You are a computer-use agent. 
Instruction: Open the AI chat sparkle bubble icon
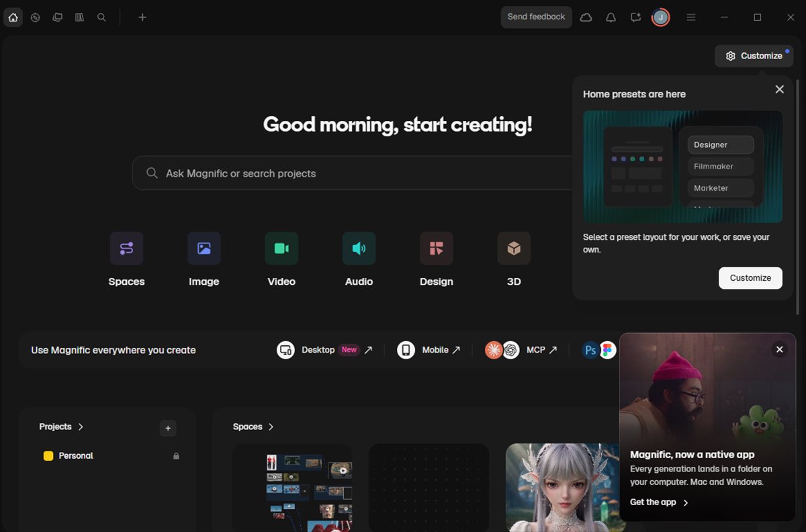[x=635, y=17]
